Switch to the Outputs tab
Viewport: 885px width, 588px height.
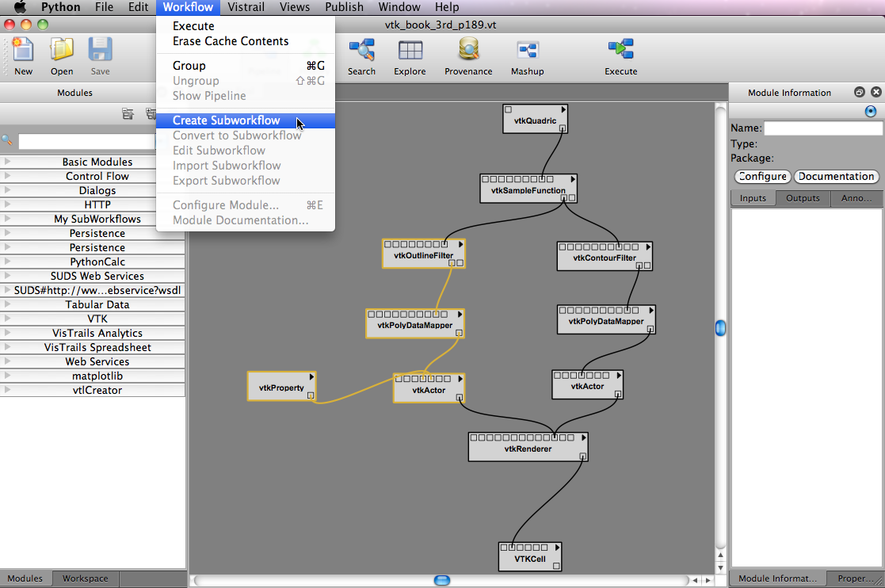click(x=802, y=198)
